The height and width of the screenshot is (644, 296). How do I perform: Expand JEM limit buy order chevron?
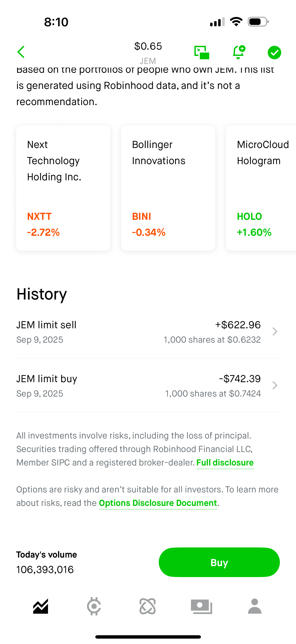(x=275, y=385)
